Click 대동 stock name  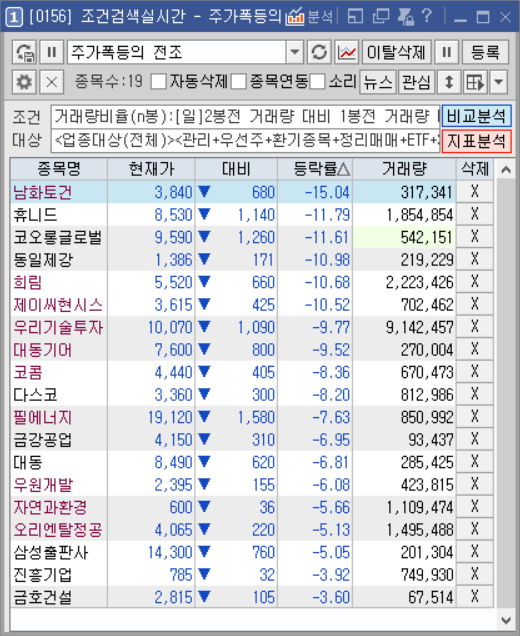(x=28, y=462)
